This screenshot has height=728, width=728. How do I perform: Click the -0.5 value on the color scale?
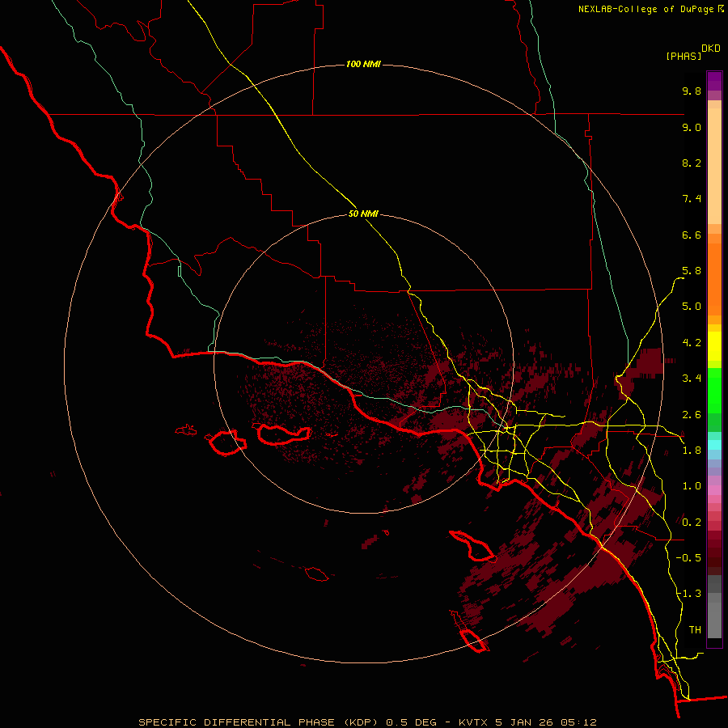(x=688, y=558)
